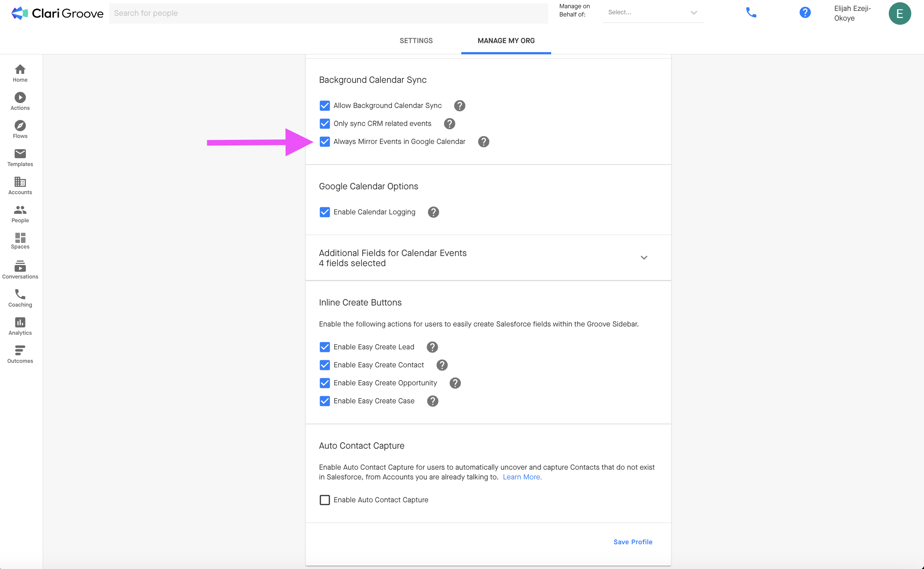Open the Home sidebar icon

[20, 73]
